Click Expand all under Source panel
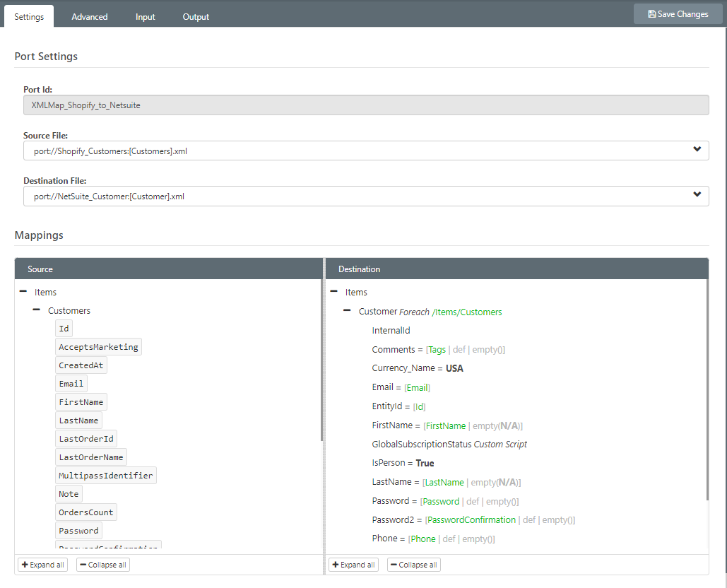Image resolution: width=727 pixels, height=588 pixels. click(42, 565)
